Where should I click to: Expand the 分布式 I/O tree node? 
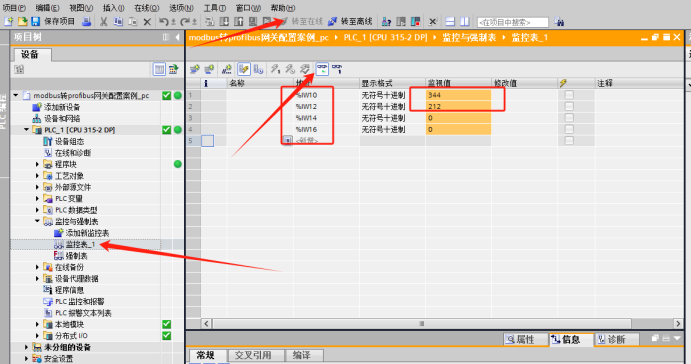coord(37,336)
